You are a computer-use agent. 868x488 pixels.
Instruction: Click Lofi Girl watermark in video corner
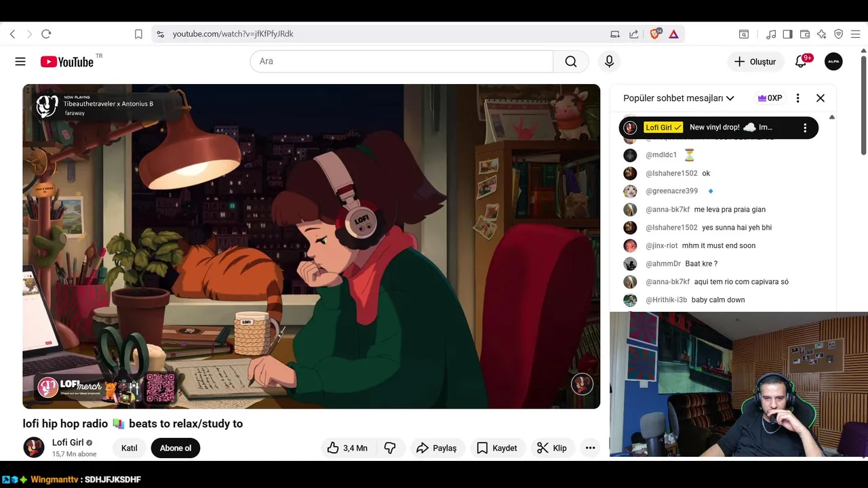click(582, 384)
